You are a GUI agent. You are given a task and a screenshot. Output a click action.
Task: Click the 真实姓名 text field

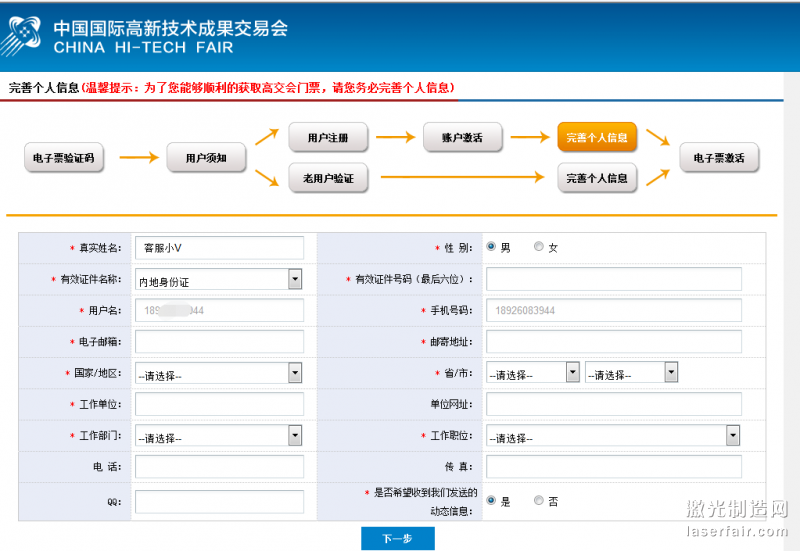point(219,247)
